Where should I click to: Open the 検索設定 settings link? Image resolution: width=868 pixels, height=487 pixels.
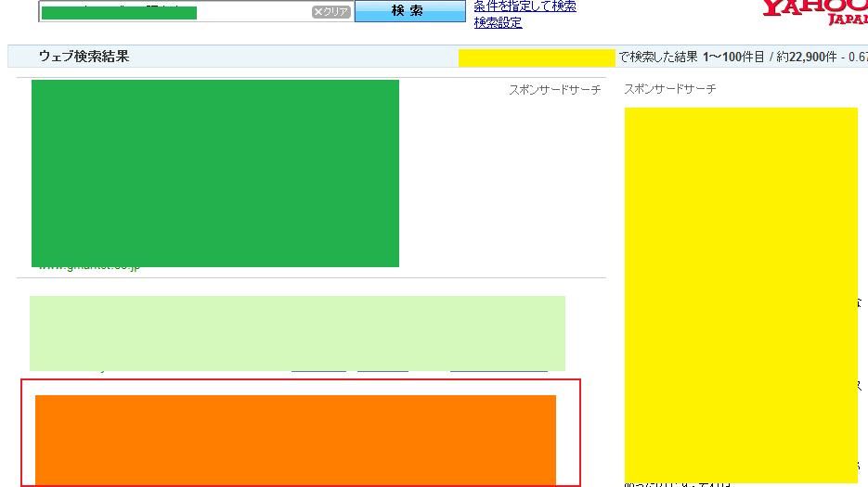click(x=498, y=22)
